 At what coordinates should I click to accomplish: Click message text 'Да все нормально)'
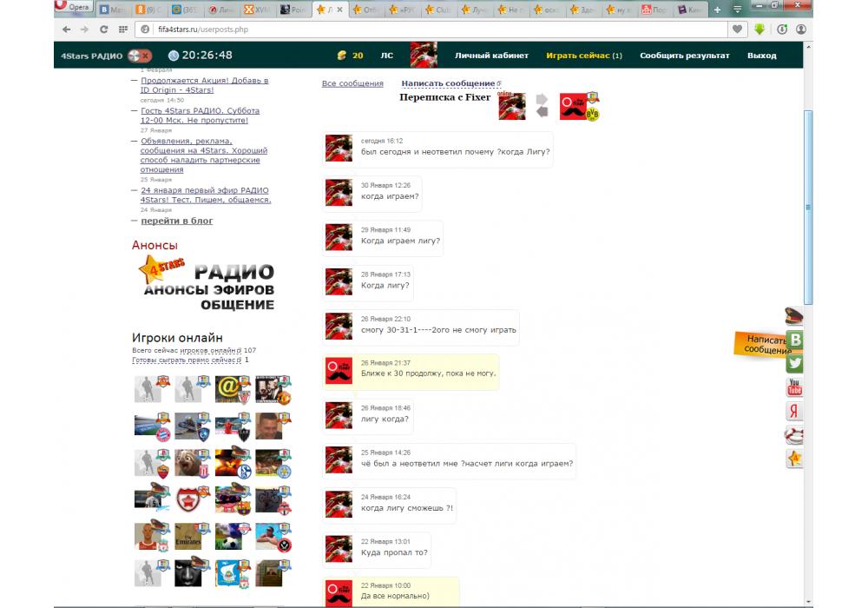coord(395,597)
